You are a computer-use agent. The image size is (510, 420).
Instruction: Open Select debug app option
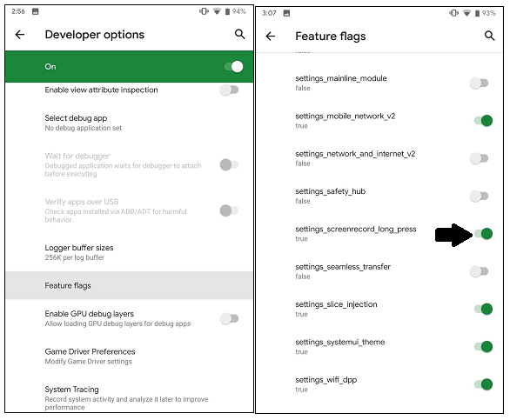[x=129, y=123]
